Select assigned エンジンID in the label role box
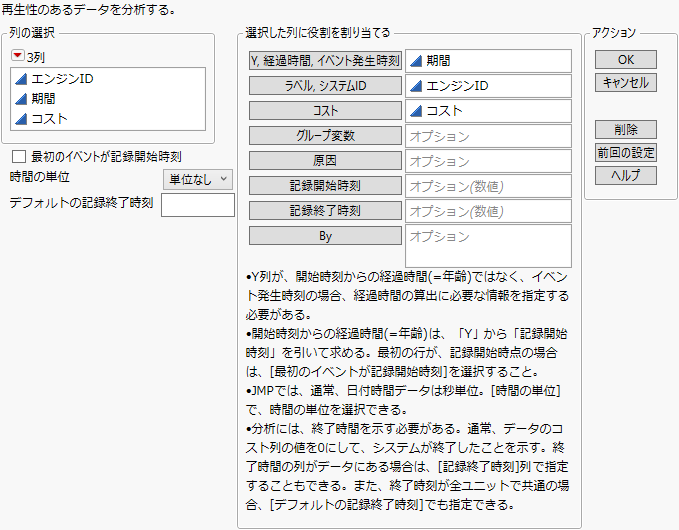This screenshot has width=679, height=530. 457,86
